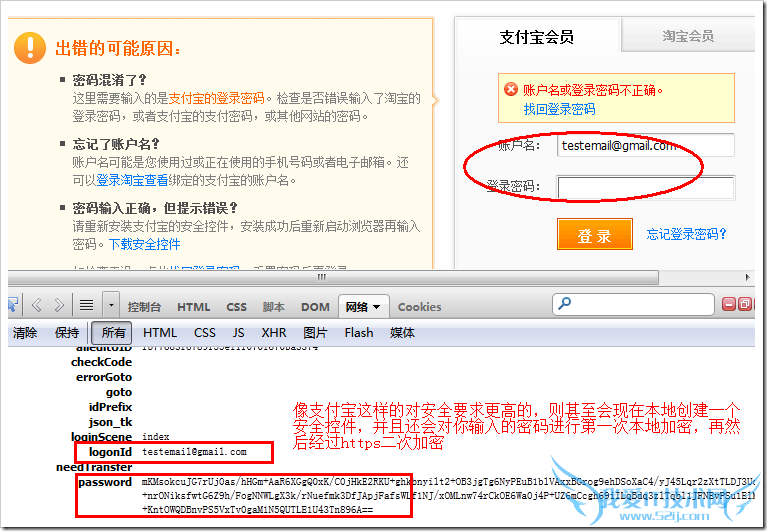Open the CSS panel tab in Firebug
This screenshot has height=531, width=767.
(x=236, y=307)
